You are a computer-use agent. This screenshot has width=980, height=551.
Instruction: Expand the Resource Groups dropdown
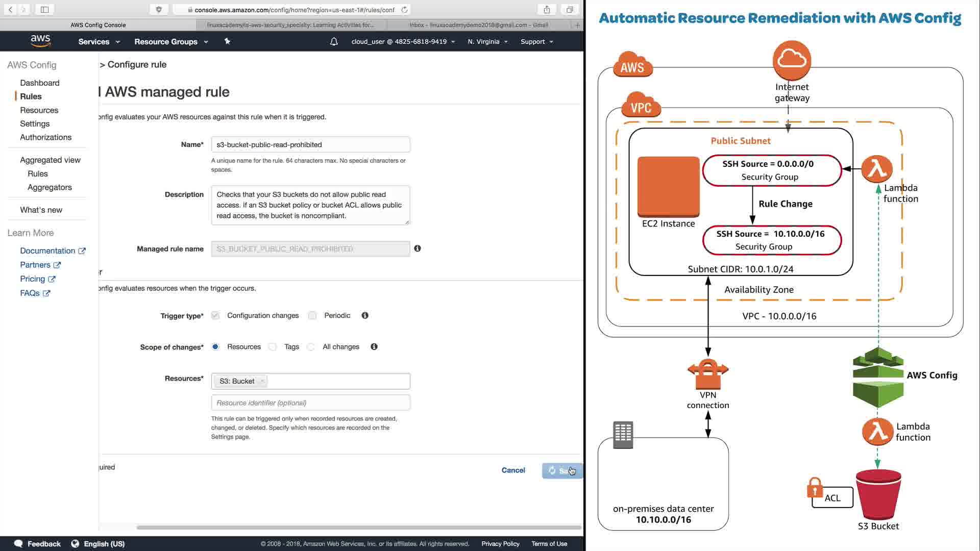click(171, 42)
